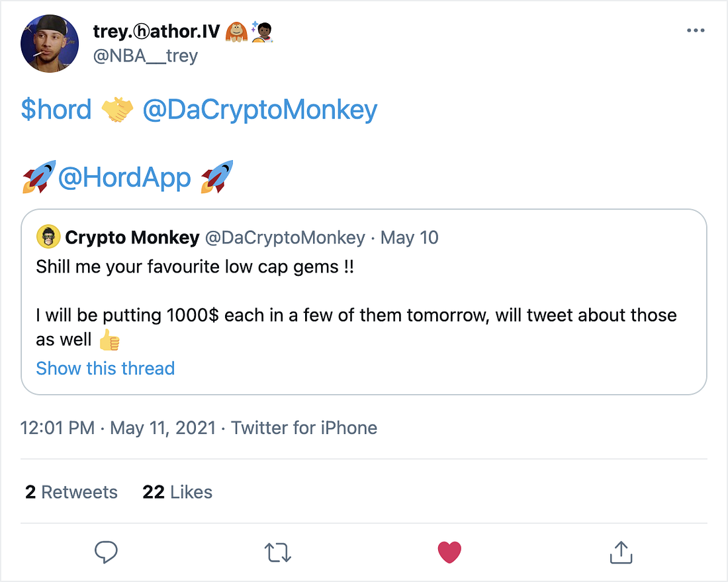Viewport: 728px width, 582px height.
Task: Click the Twitter for iPhone source link
Action: (304, 428)
